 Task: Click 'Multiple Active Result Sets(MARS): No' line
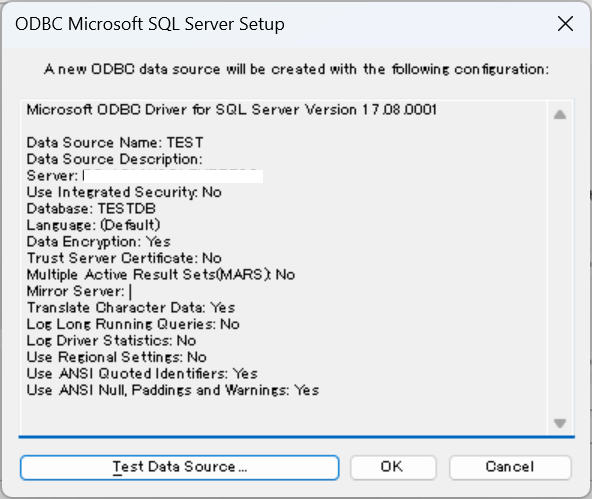[x=161, y=275]
